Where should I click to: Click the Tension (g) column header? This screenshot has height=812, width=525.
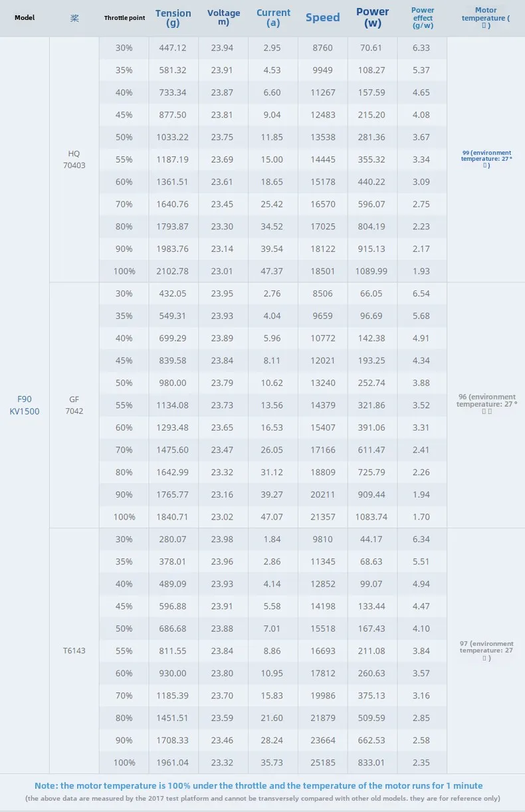point(173,18)
